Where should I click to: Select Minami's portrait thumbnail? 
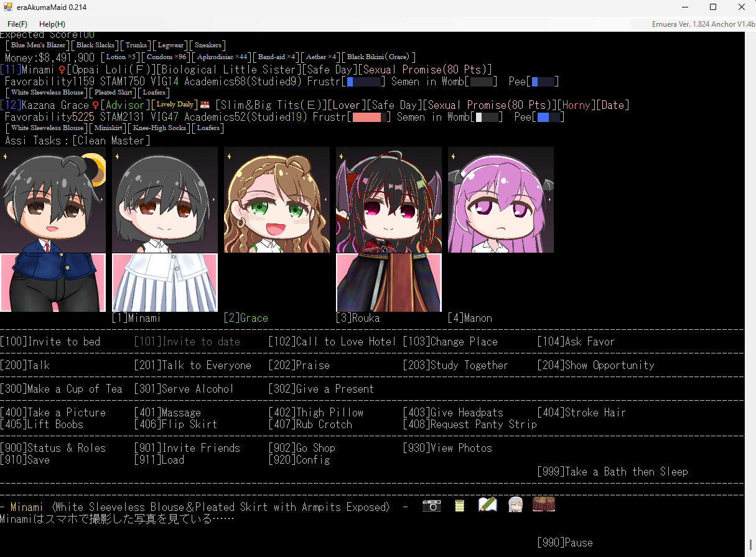165,200
